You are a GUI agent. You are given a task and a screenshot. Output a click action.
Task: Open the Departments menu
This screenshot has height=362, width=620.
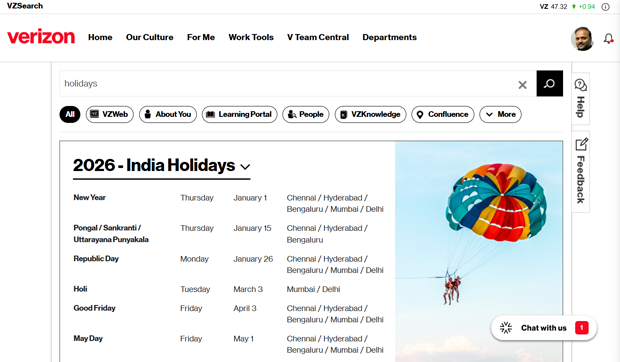coord(389,37)
